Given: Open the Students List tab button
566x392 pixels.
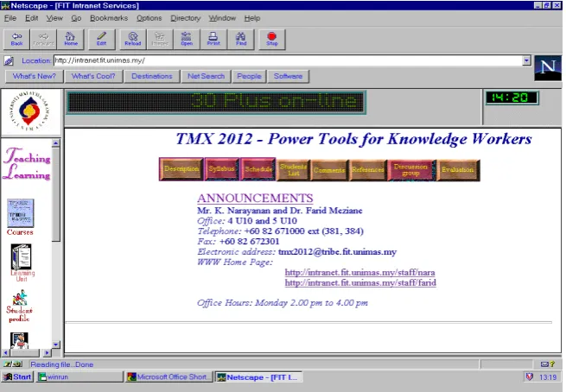Looking at the screenshot, I should (293, 170).
